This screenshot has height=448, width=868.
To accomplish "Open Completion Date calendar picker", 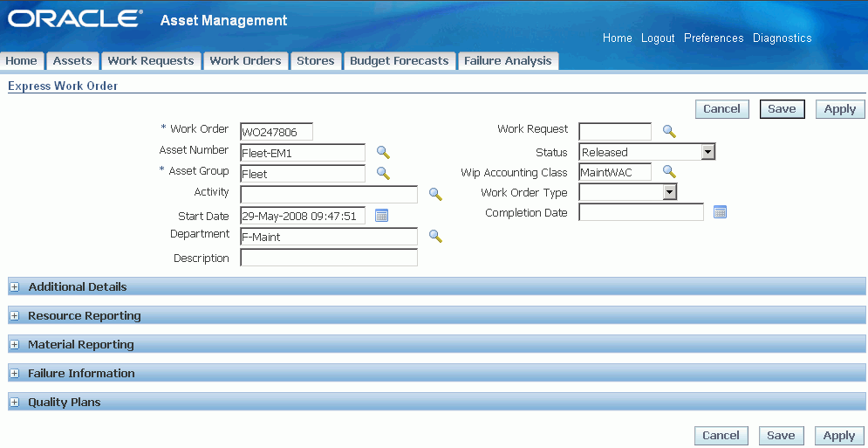I will pyautogui.click(x=720, y=212).
